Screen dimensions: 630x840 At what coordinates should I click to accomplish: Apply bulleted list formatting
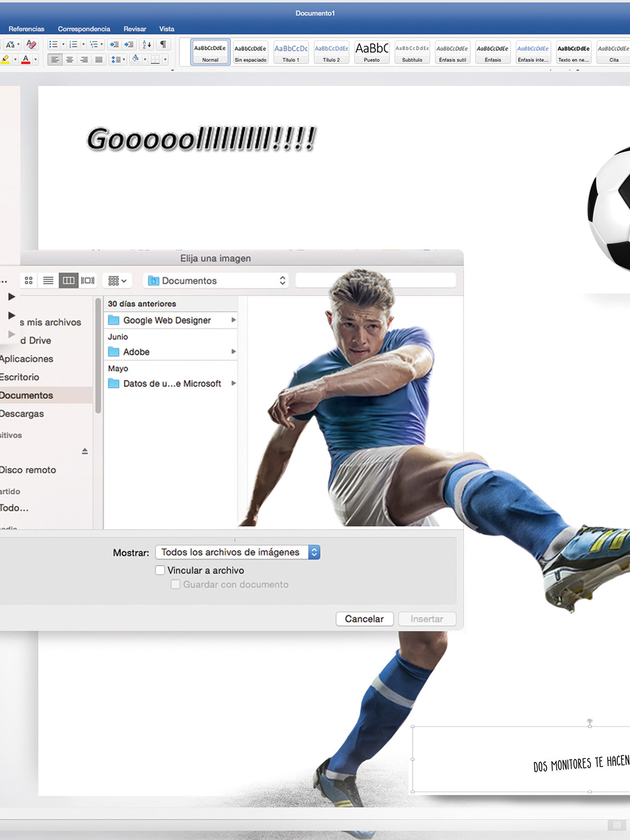click(x=53, y=45)
